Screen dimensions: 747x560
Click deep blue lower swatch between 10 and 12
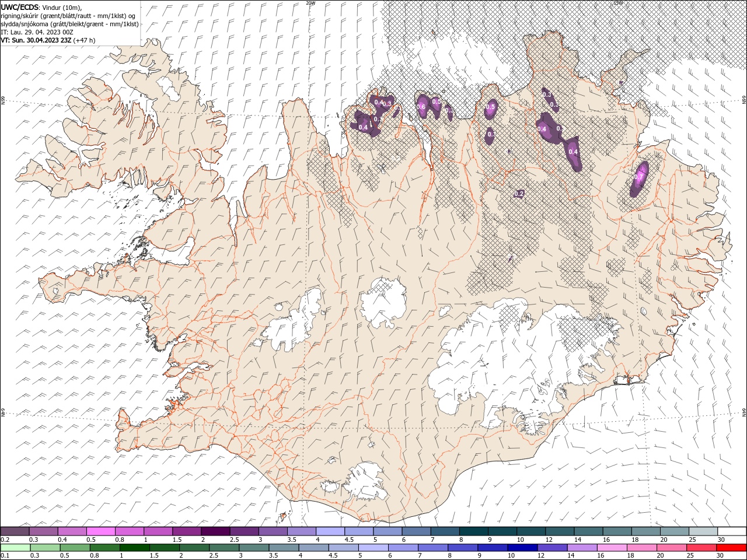(x=522, y=548)
